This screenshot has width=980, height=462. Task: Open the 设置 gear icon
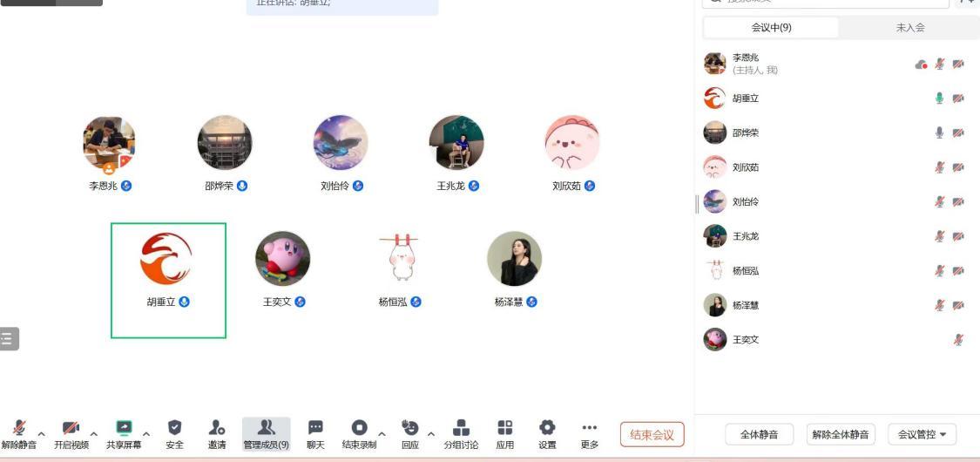tap(547, 428)
